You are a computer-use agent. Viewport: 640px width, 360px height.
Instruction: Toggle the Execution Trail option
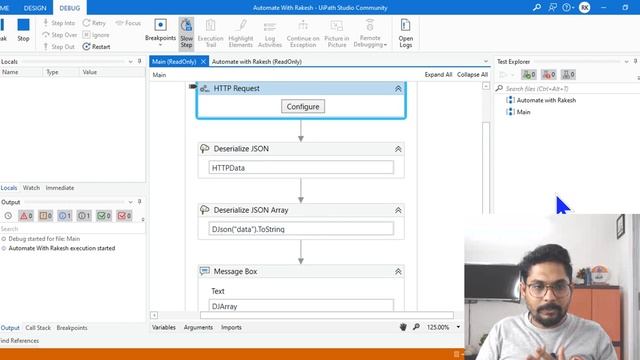[x=211, y=33]
